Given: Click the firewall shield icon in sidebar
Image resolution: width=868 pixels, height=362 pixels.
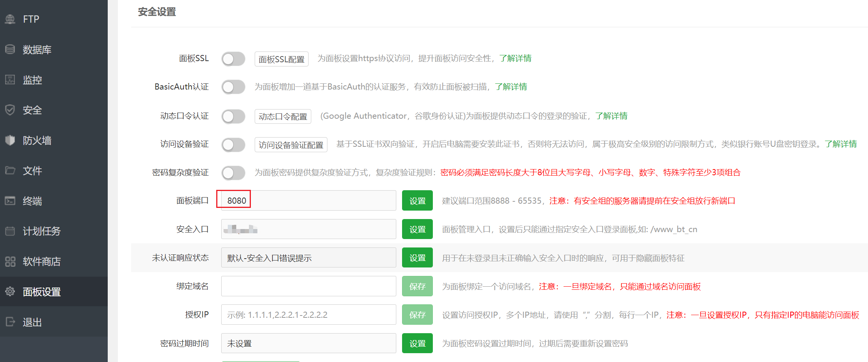Looking at the screenshot, I should pyautogui.click(x=10, y=140).
